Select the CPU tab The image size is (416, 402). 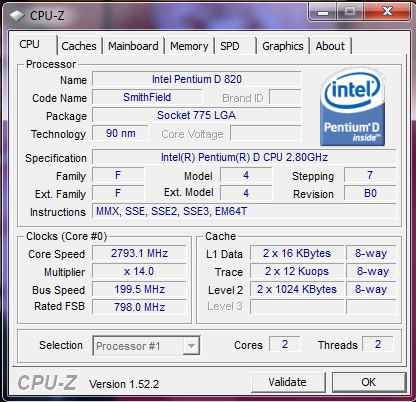pyautogui.click(x=30, y=44)
